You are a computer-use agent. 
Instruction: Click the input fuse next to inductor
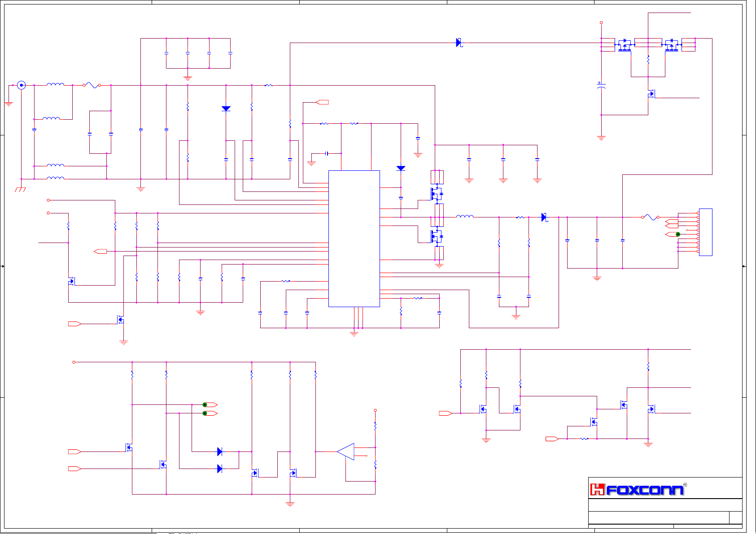point(92,85)
